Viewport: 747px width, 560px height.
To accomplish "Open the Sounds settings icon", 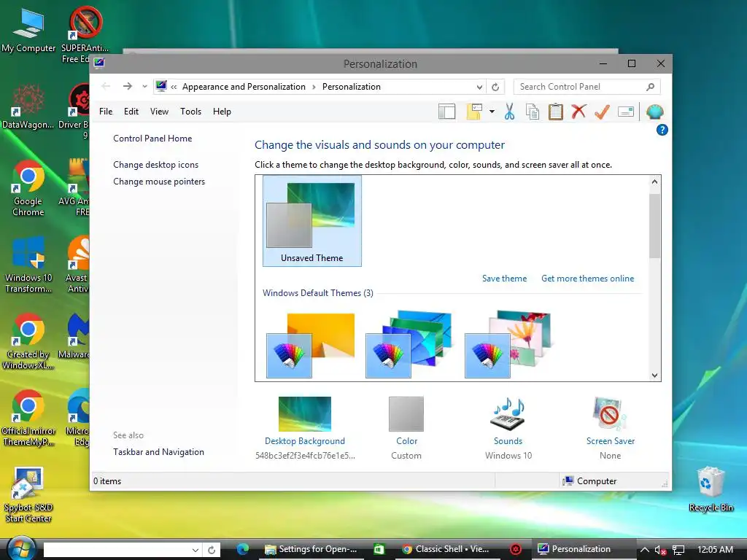I will coord(508,413).
